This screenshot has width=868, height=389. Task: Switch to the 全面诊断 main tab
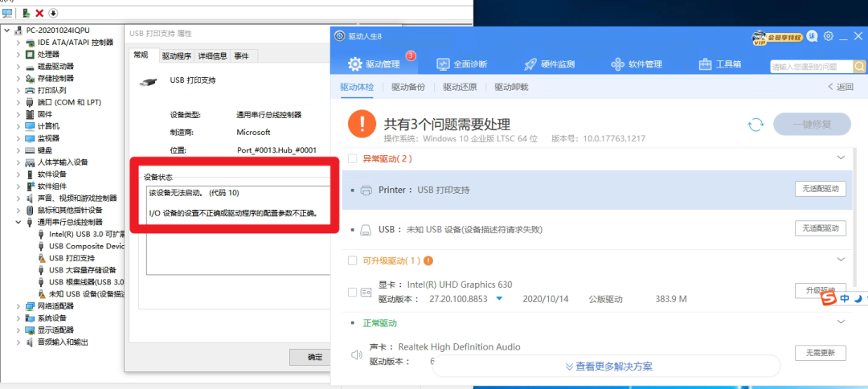(x=461, y=64)
